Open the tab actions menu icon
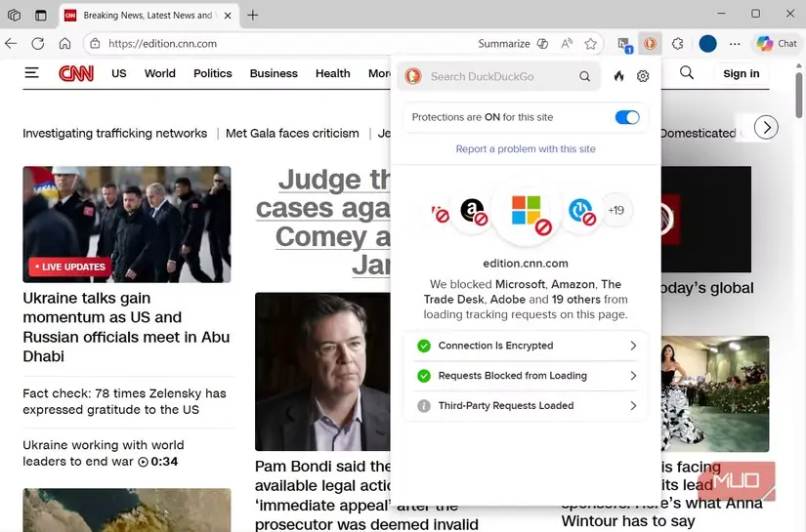Viewport: 806px width, 532px height. (x=41, y=15)
